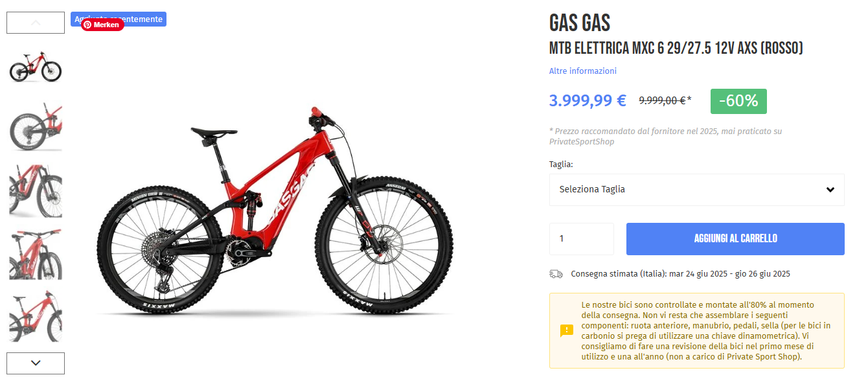Select the fourth thumbnail showing front view
Viewport: 868px width, 377px height.
(36, 254)
